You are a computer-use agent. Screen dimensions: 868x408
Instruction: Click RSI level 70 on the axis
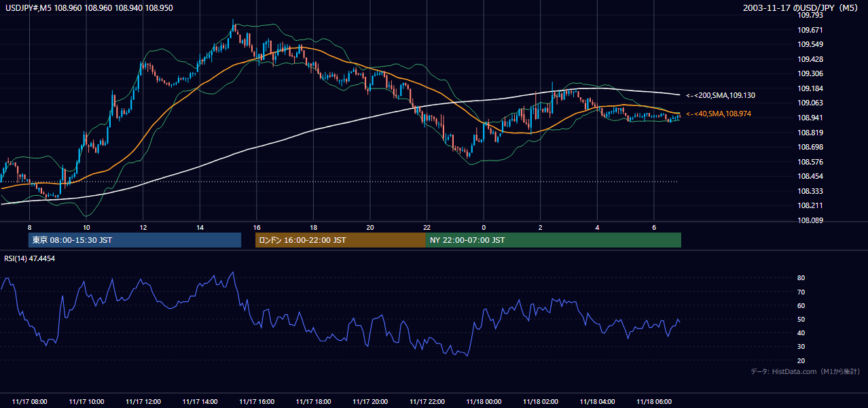tap(801, 292)
